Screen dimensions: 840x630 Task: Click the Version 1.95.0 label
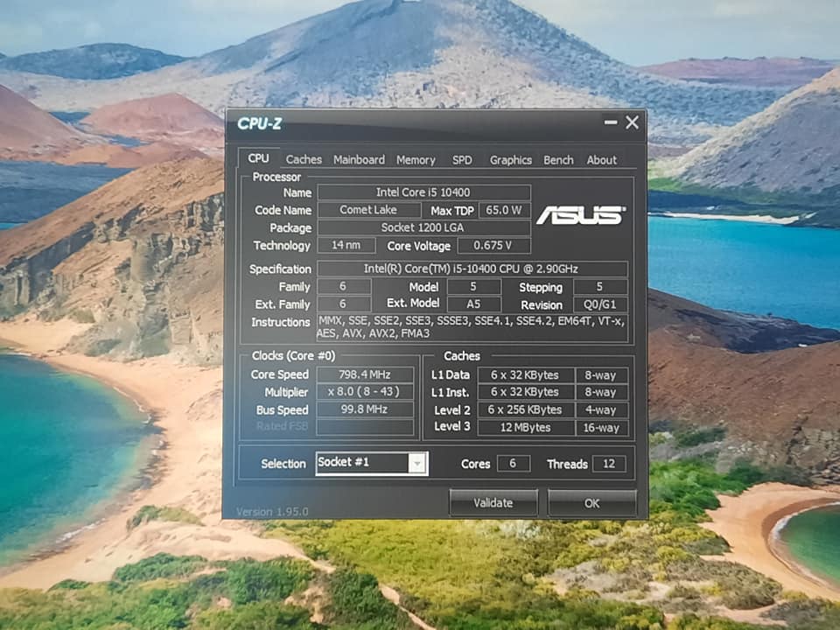273,512
